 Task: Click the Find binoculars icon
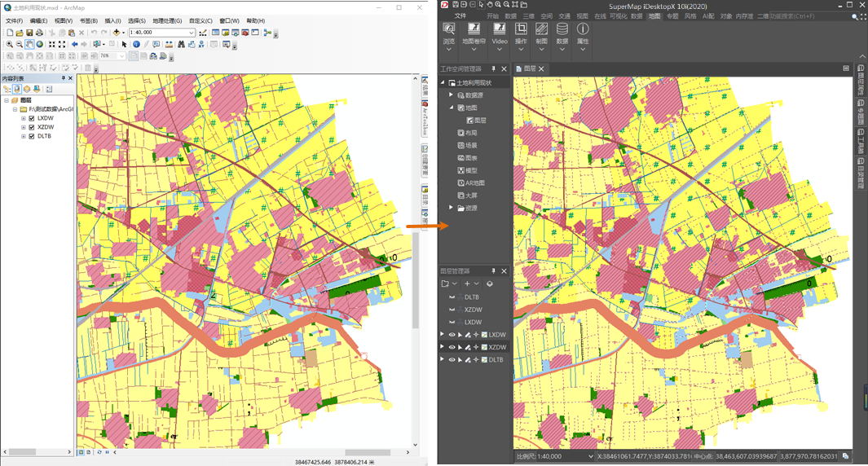click(181, 44)
